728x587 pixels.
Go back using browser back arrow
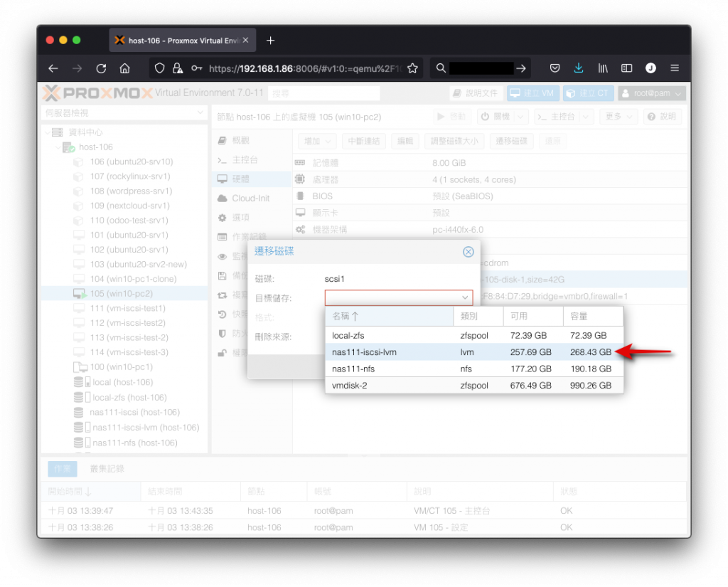[53, 68]
